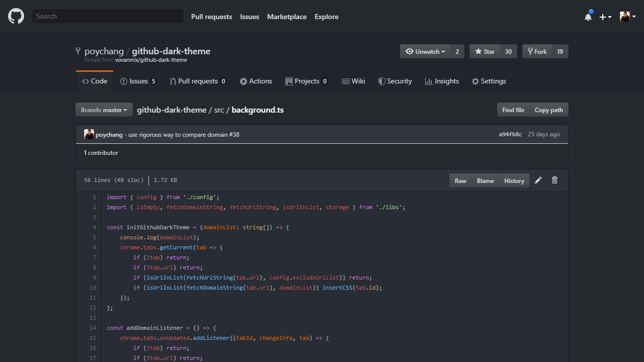Switch to the Code tab

tap(95, 81)
